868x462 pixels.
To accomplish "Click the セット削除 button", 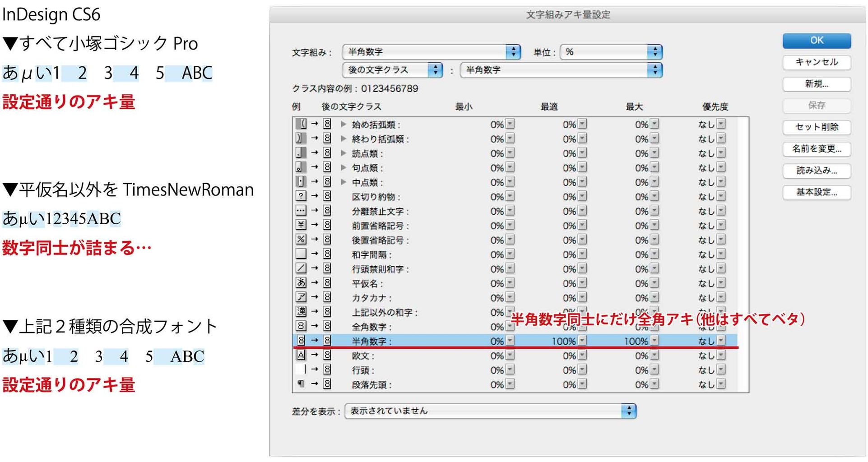I will click(x=816, y=127).
